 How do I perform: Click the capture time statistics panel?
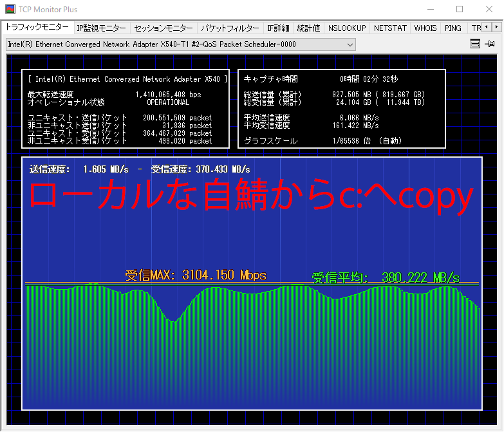[x=341, y=109]
